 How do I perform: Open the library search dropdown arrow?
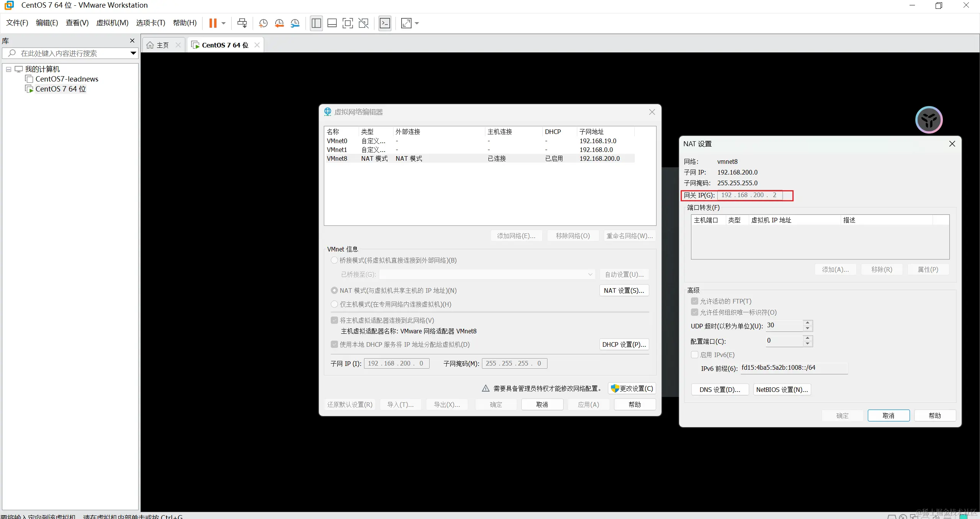tap(133, 53)
